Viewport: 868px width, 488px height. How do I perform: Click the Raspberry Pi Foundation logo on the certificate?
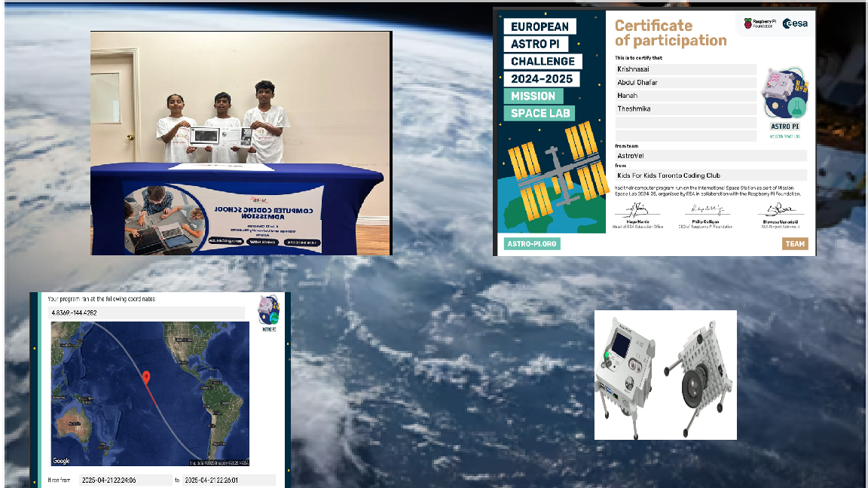[x=759, y=23]
